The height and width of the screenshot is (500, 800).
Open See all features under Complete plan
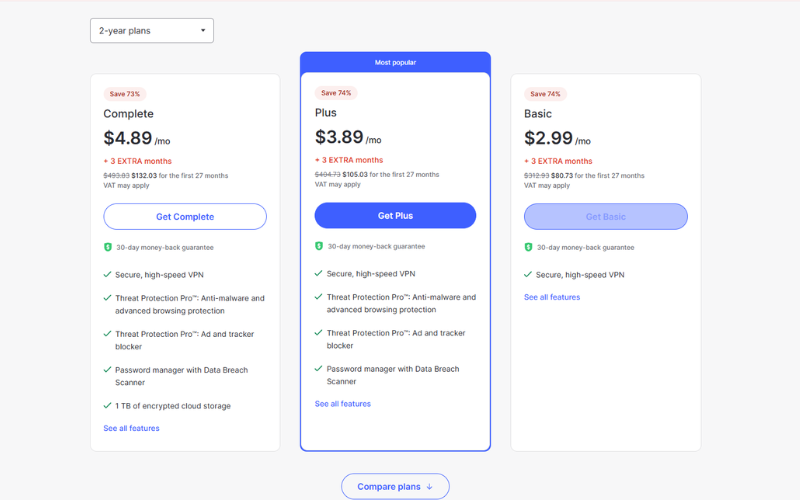(x=131, y=429)
